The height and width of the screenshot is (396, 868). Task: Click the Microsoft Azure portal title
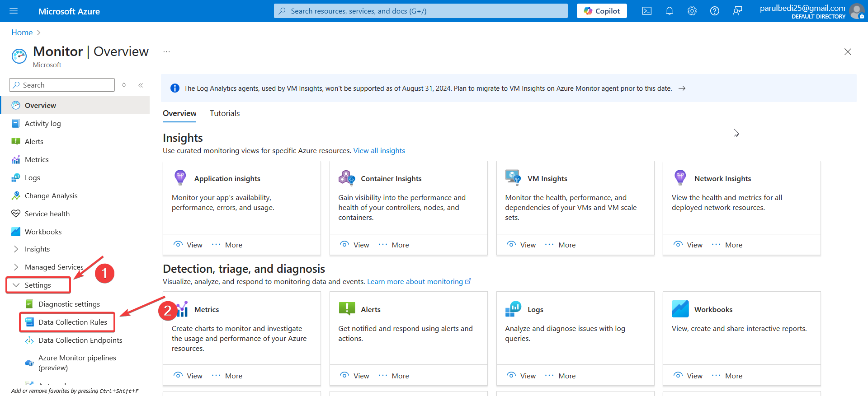[69, 11]
